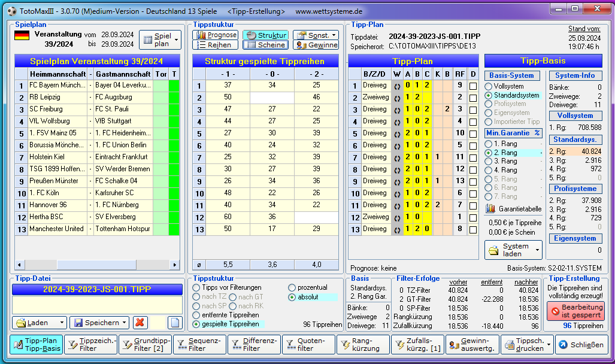This screenshot has width=615, height=364.
Task: Select the entfernte Tippreihen radio option
Action: pyautogui.click(x=196, y=315)
